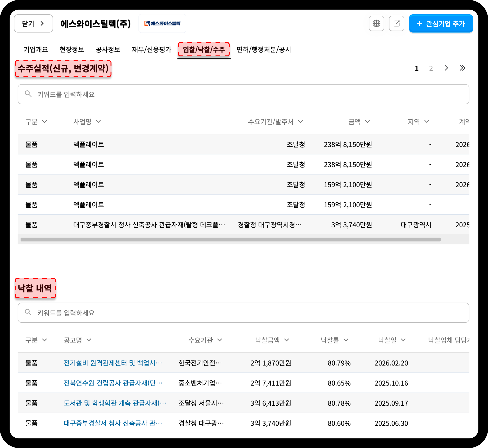488x448 pixels.
Task: Add company with 관심기업 추가 button
Action: point(441,24)
